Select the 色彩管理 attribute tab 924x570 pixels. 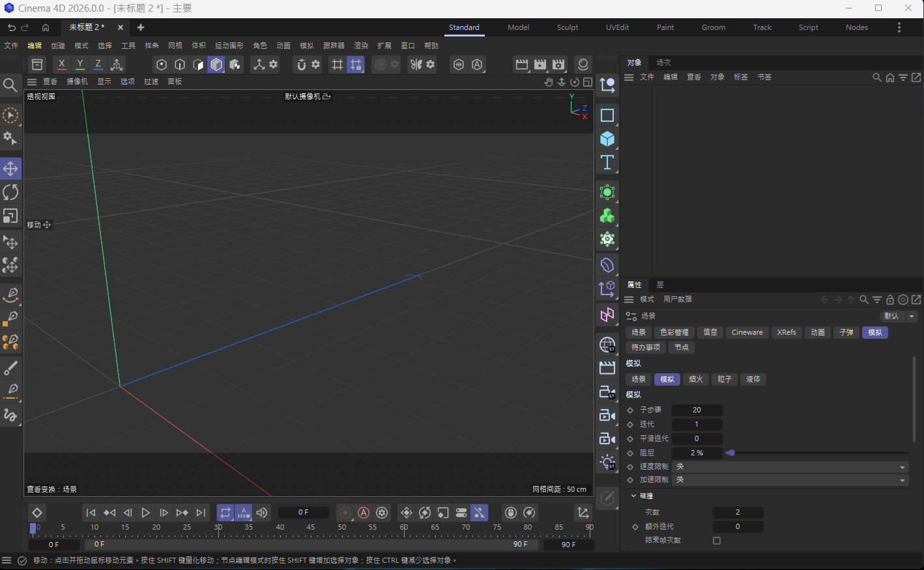click(x=674, y=332)
